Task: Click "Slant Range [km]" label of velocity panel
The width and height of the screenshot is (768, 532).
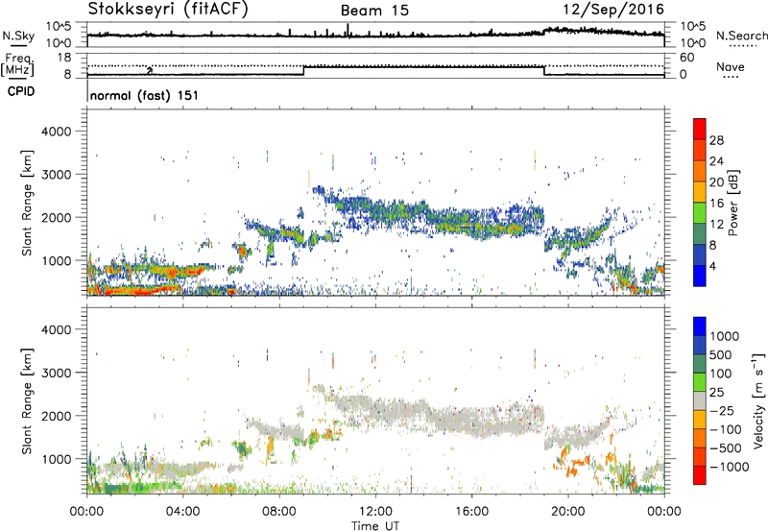Action: 27,400
